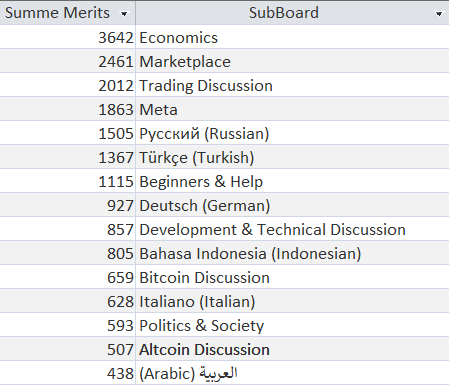Select the Deutsch (German) cell
The height and width of the screenshot is (385, 449).
coord(292,205)
